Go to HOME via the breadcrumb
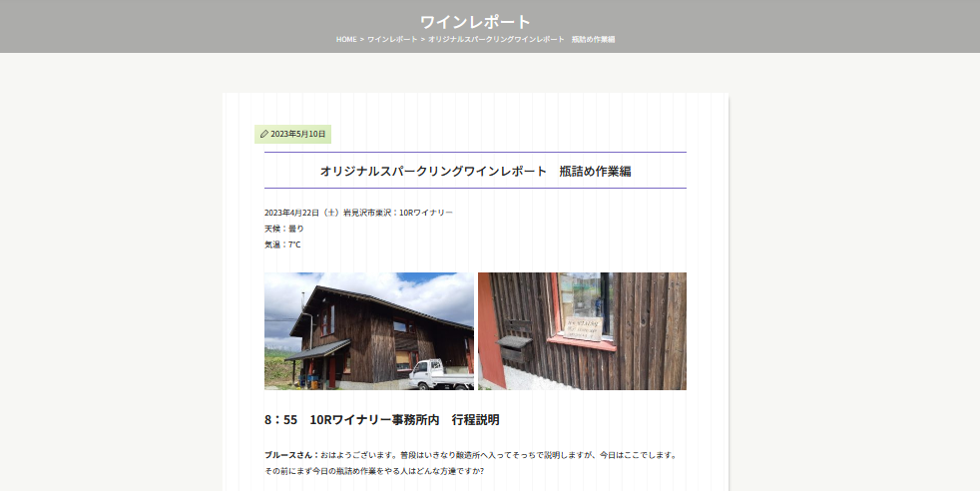 click(x=346, y=40)
